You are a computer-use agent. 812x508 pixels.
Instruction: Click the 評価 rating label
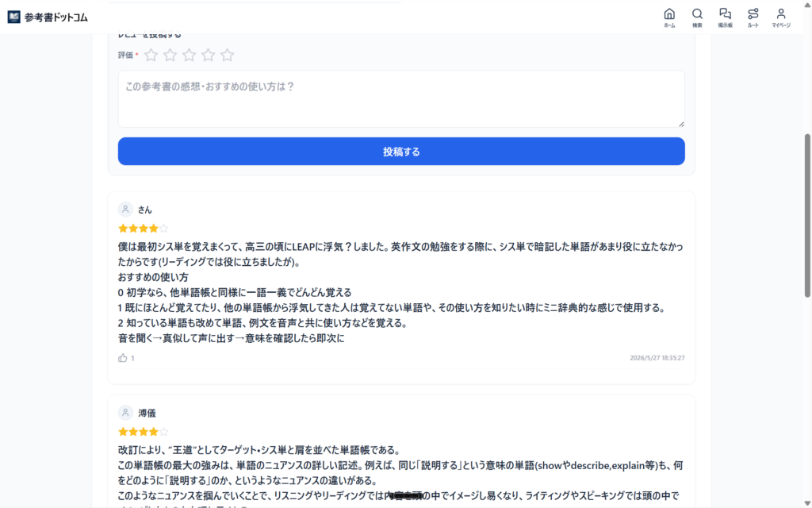point(125,55)
